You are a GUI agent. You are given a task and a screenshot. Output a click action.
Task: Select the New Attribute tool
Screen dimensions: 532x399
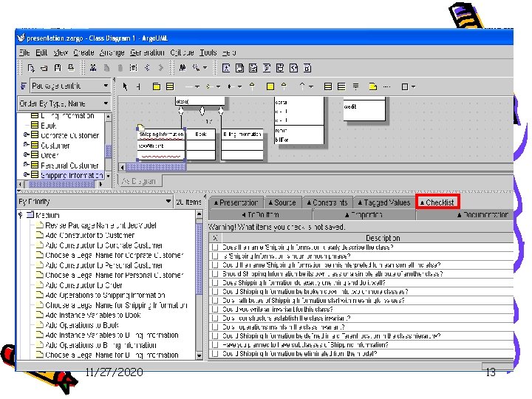(x=328, y=86)
